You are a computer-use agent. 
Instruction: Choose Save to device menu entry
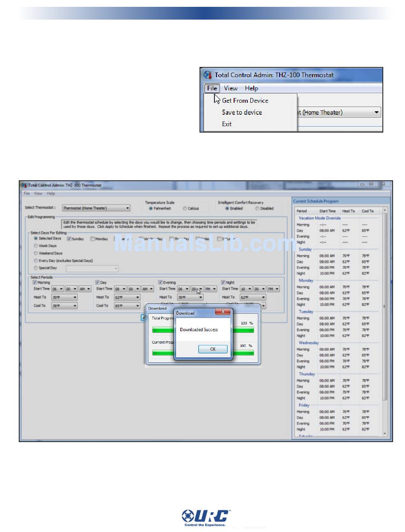[x=242, y=112]
